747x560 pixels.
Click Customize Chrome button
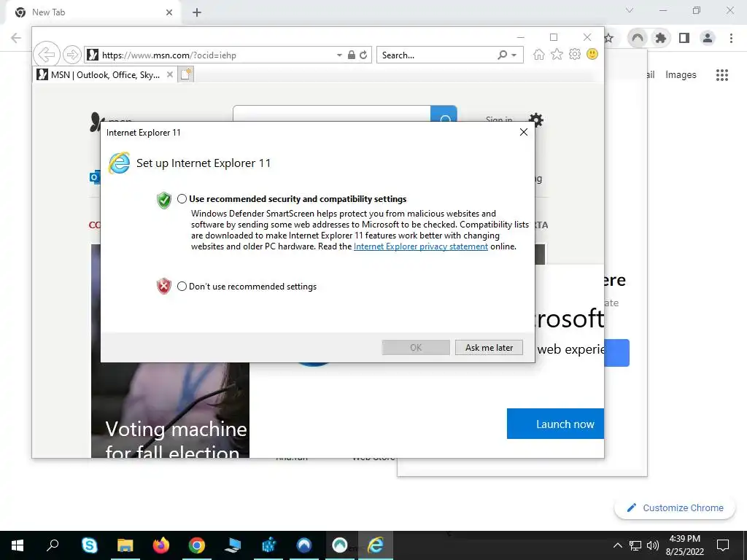coord(676,507)
